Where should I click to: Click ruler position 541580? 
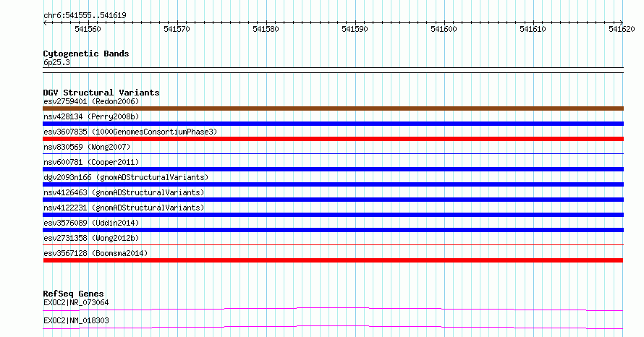tap(266, 29)
